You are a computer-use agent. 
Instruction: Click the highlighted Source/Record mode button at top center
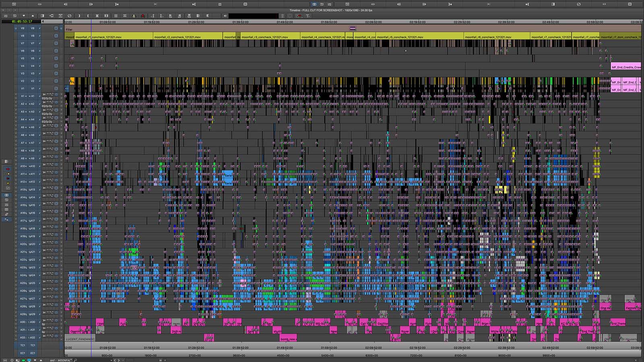(x=314, y=4)
